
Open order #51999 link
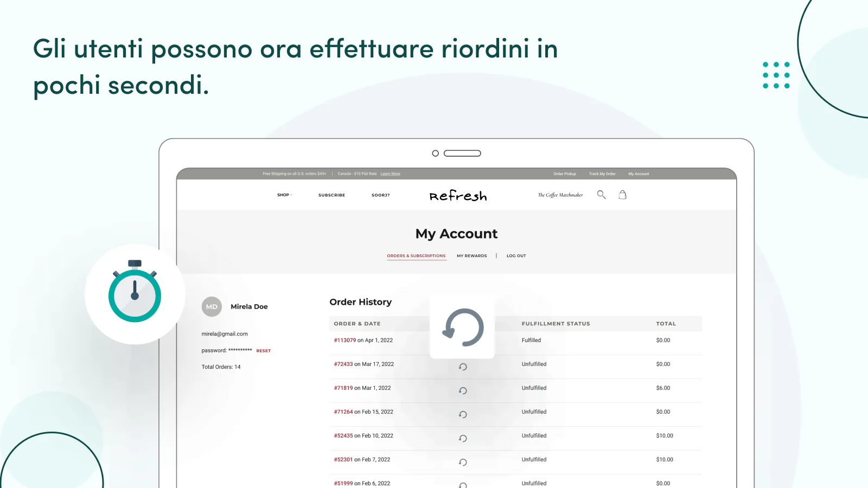click(x=343, y=484)
